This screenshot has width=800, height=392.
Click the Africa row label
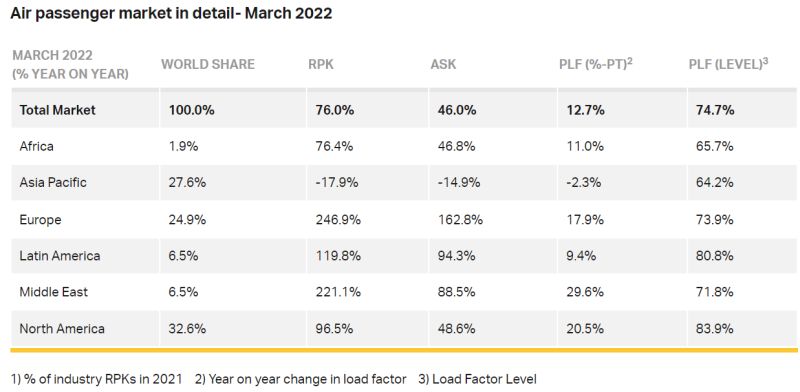(36, 146)
